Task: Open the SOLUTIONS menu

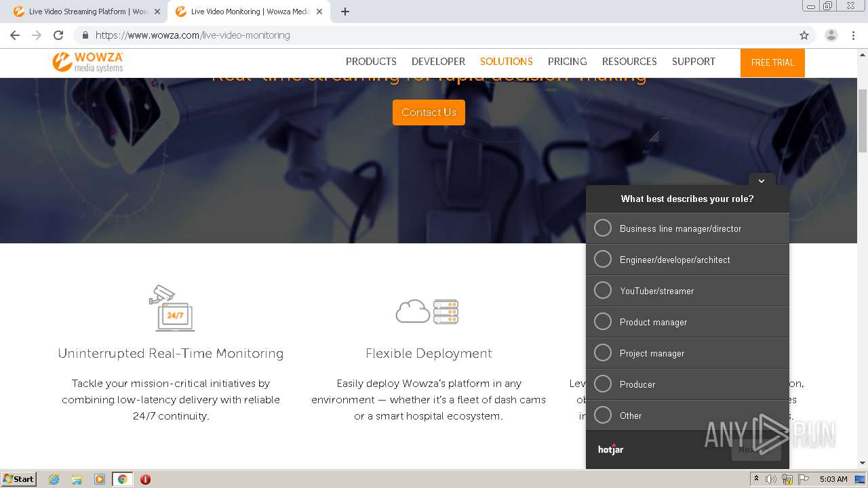Action: 507,62
